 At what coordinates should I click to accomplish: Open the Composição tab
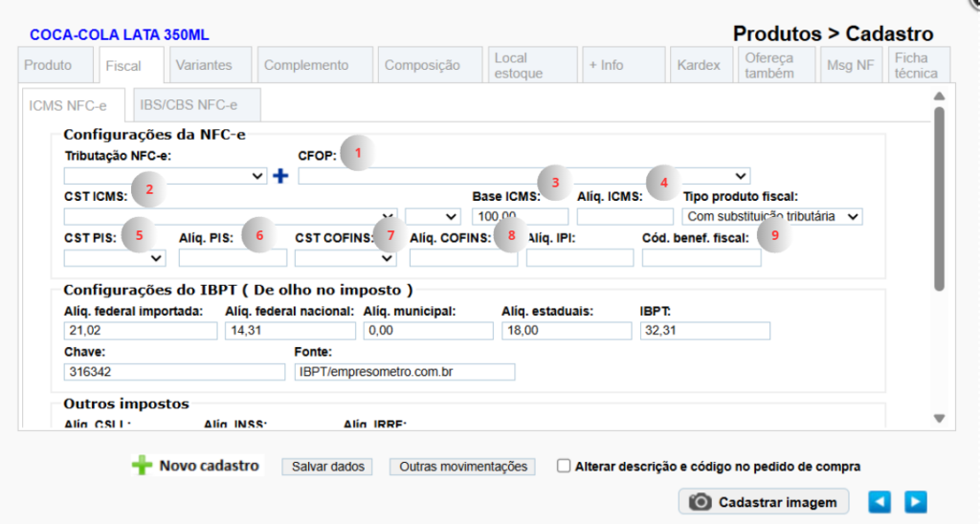point(430,65)
